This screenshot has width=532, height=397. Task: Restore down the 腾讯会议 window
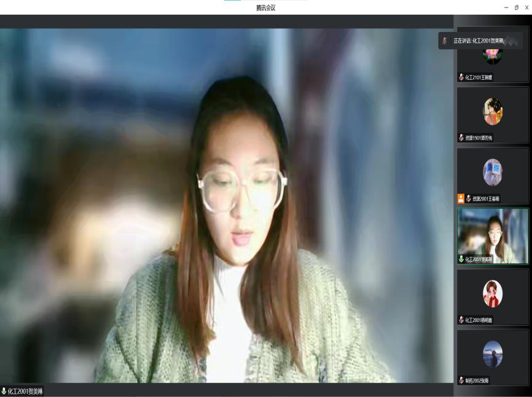click(x=517, y=7)
